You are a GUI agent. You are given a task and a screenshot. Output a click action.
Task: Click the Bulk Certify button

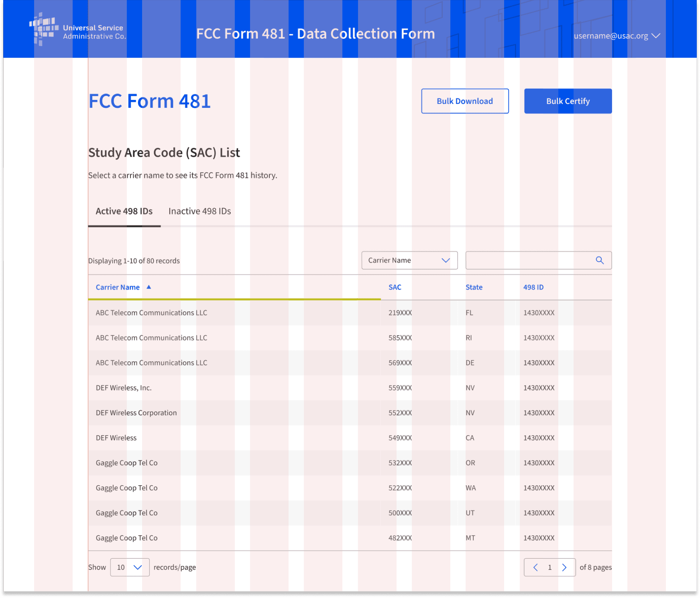(568, 101)
